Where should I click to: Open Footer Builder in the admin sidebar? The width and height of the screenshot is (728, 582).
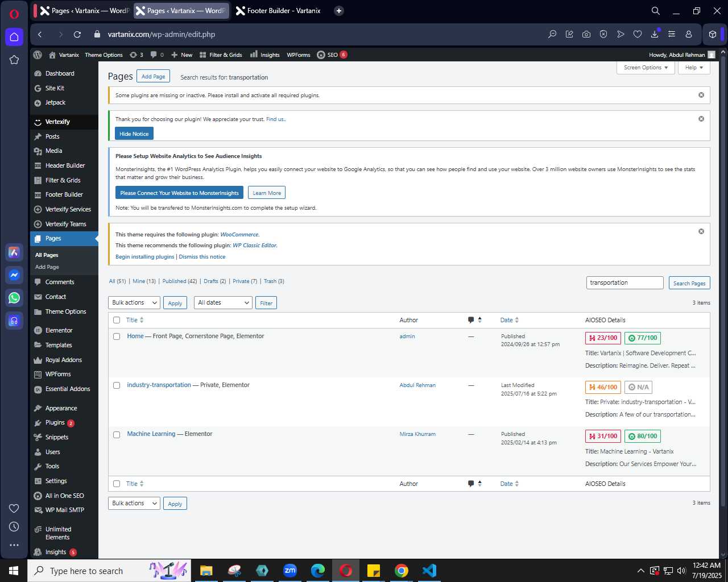click(x=64, y=194)
